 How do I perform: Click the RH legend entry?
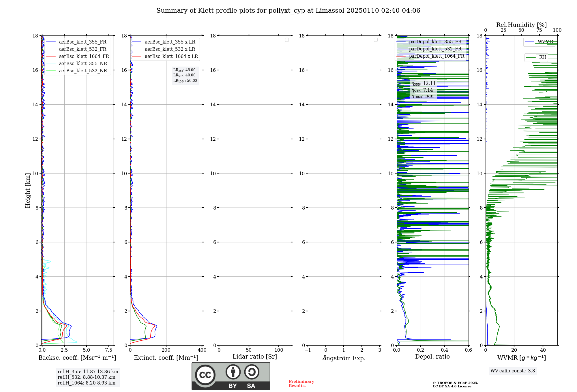coord(536,58)
